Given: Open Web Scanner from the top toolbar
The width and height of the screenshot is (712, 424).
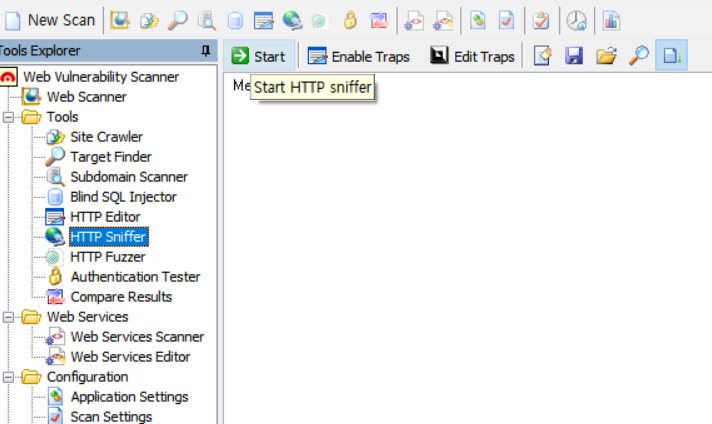Looking at the screenshot, I should 120,20.
